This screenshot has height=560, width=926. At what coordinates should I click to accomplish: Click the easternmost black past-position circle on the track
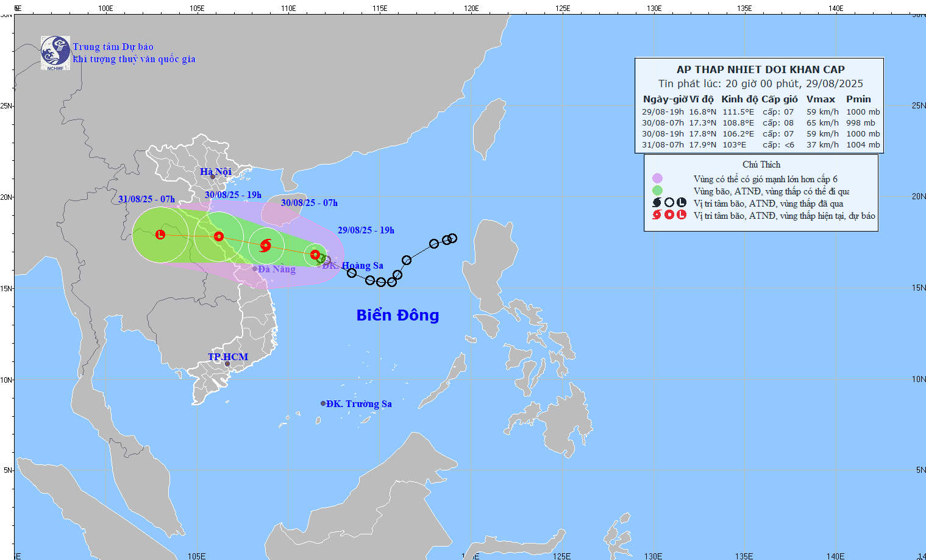tap(451, 239)
